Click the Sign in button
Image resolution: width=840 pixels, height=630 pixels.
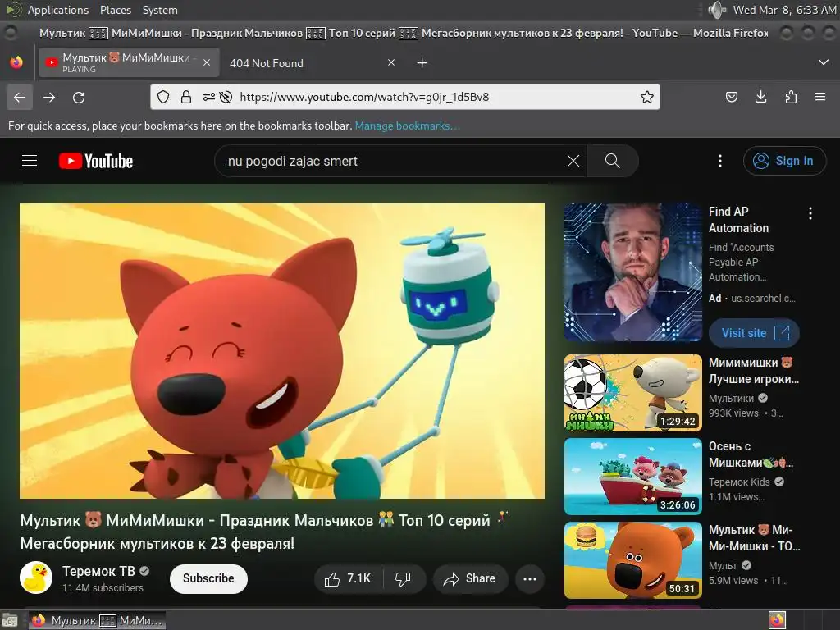pyautogui.click(x=784, y=161)
